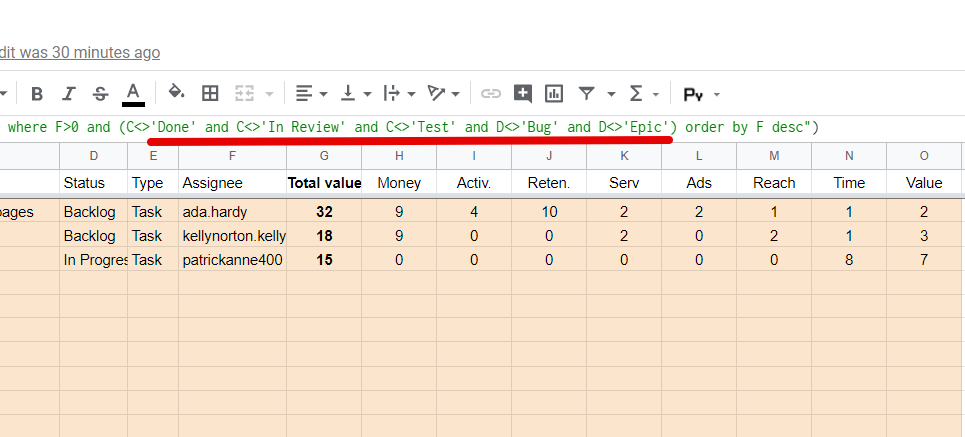965x437 pixels.
Task: Open the last edit history link
Action: tap(80, 52)
